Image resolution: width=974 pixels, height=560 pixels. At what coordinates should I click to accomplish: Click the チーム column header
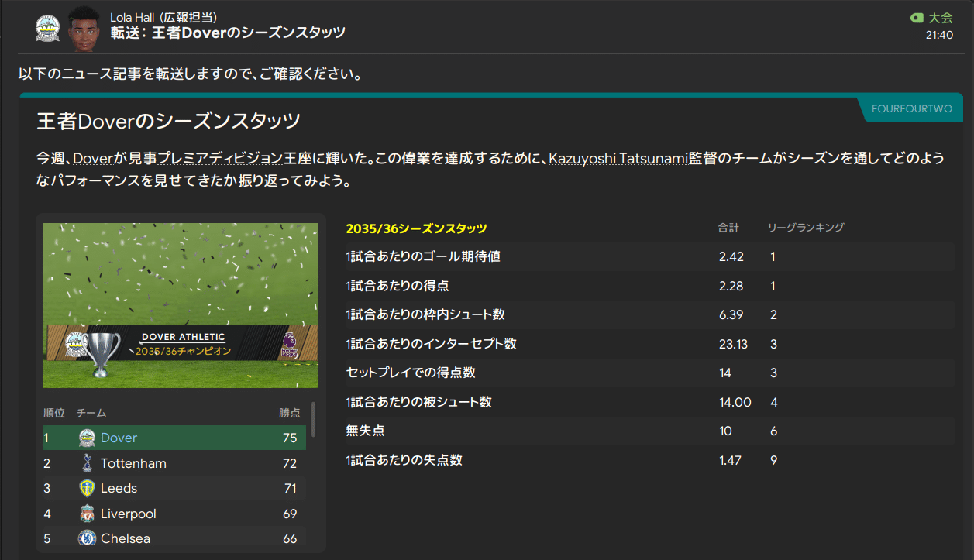pyautogui.click(x=91, y=413)
